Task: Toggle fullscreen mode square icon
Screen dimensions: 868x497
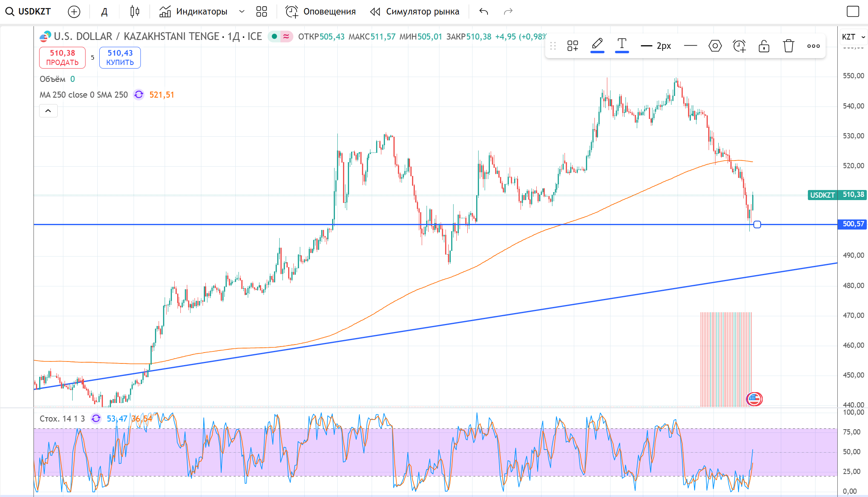Action: [x=853, y=12]
